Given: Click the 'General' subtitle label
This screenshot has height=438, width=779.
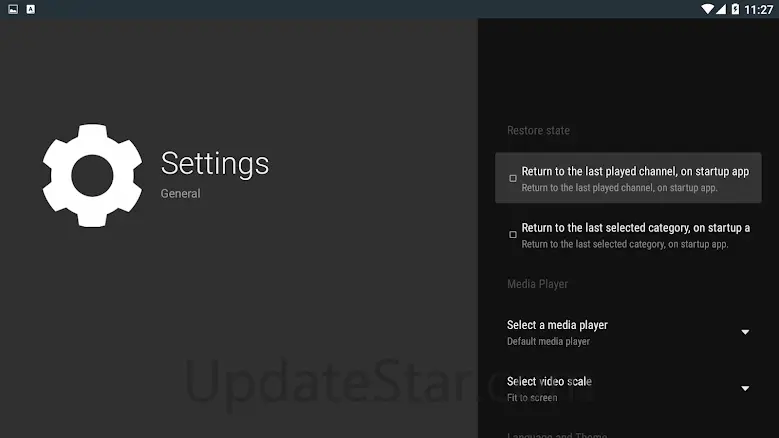Looking at the screenshot, I should 180,194.
